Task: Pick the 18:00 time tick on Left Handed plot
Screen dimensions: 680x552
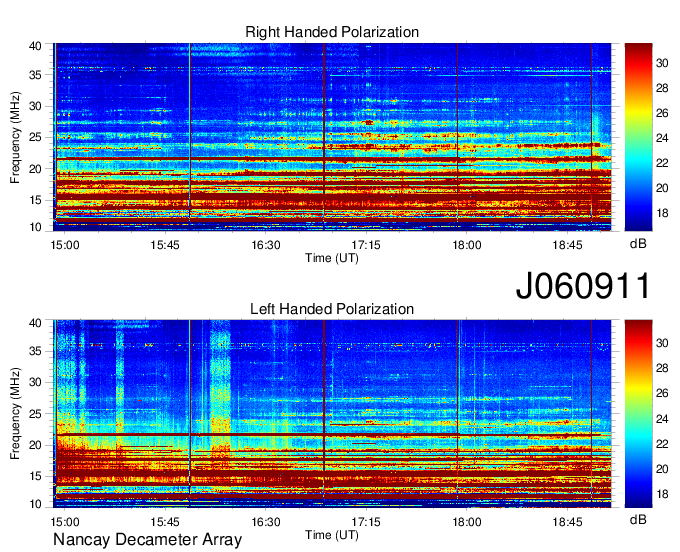Action: point(467,522)
